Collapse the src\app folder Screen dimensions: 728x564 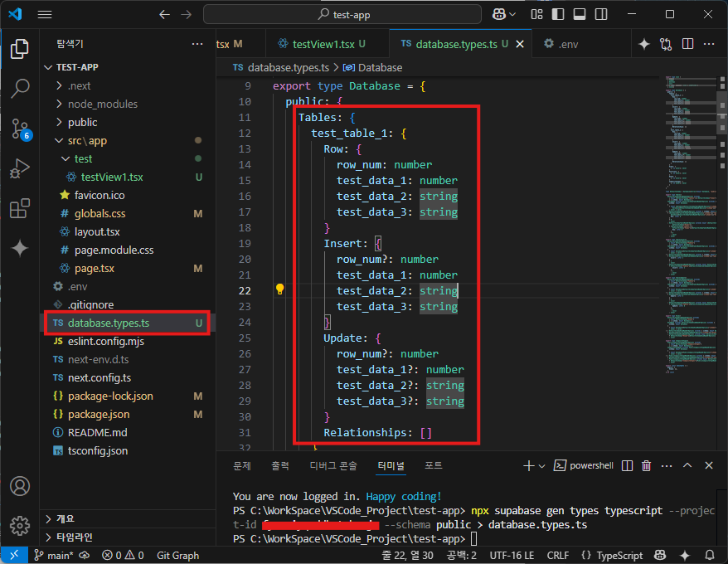pyautogui.click(x=59, y=140)
